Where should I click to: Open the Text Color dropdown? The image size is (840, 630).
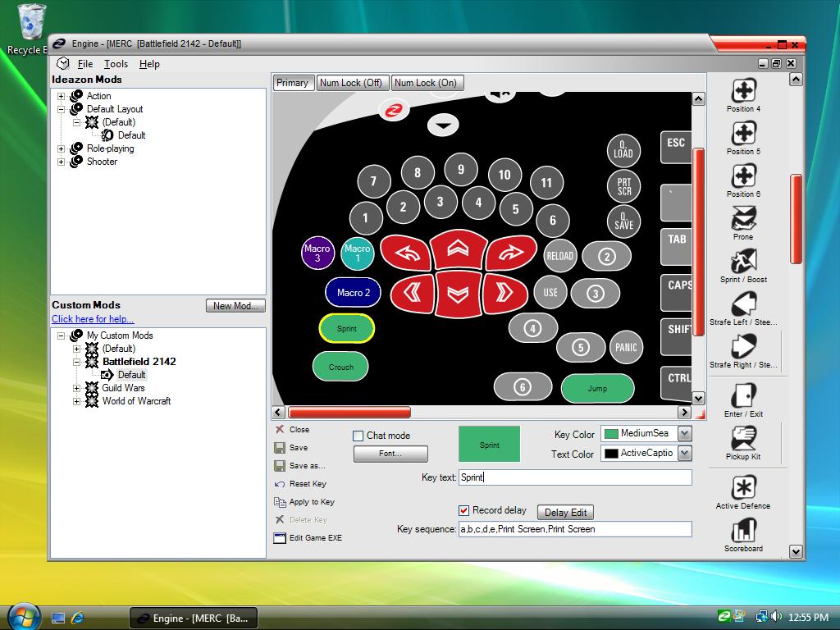(x=685, y=453)
